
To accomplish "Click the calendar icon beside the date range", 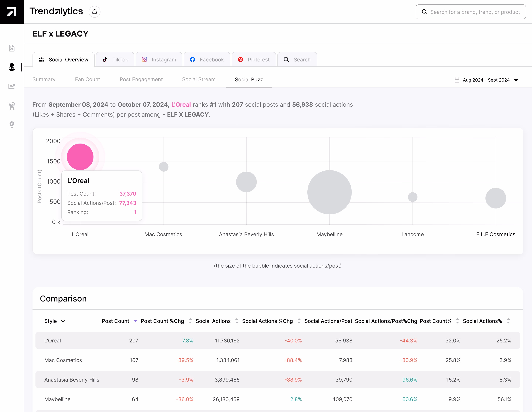I will point(457,80).
